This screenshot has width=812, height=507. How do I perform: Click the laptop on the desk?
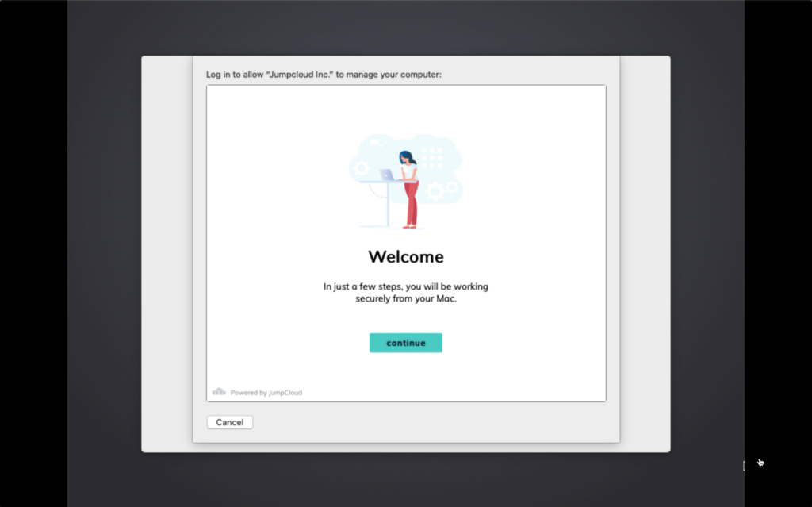(x=388, y=175)
